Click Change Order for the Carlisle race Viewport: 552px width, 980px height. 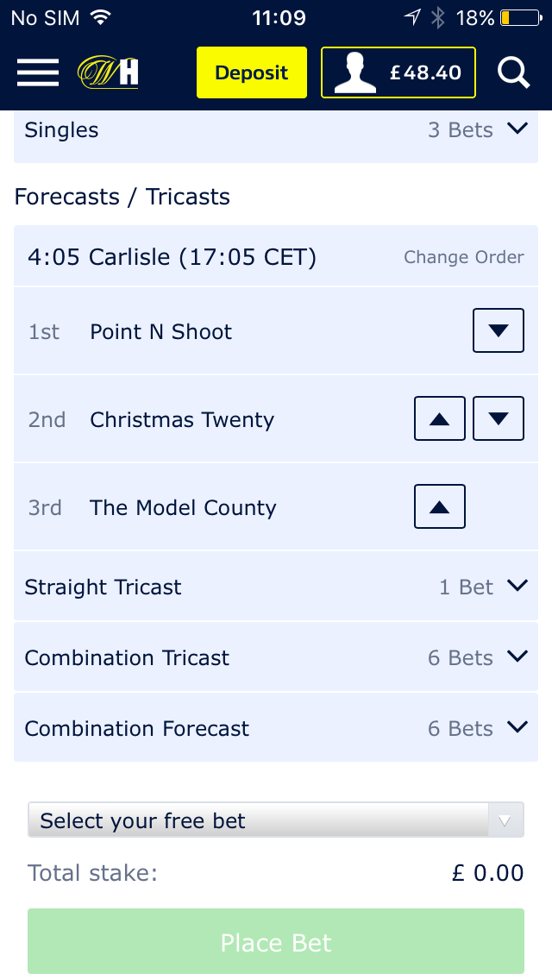[x=463, y=256]
